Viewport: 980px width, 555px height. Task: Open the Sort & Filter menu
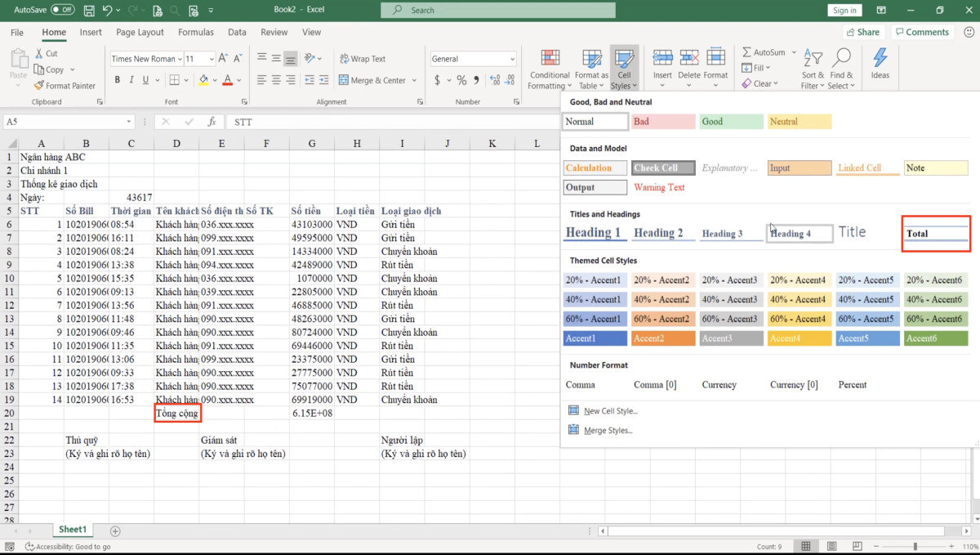(813, 69)
